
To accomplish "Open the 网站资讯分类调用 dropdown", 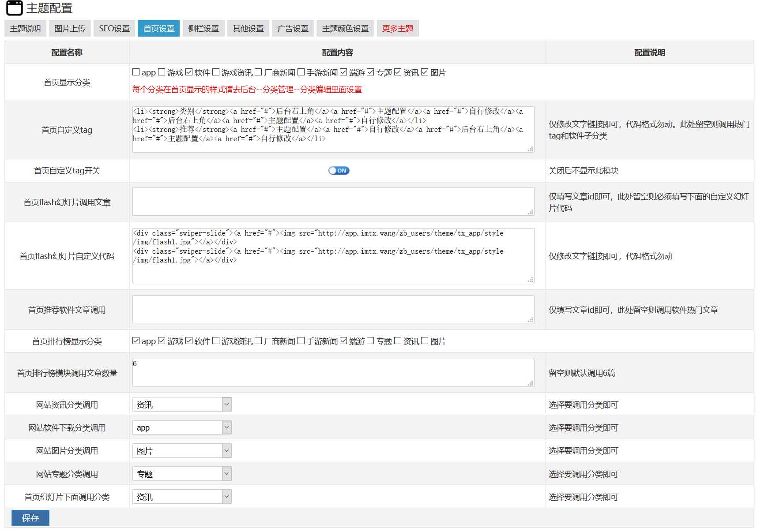I will coord(182,405).
